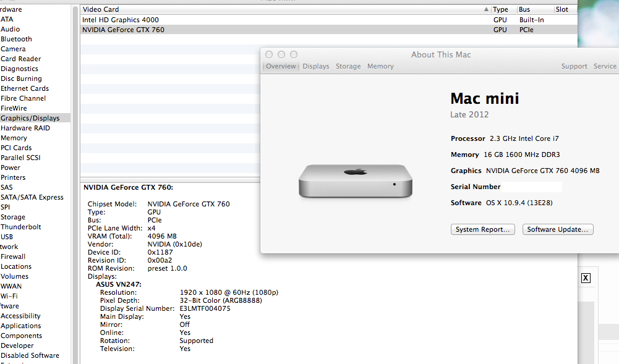Click the sort arrow in the Video Card column header
Screen dimensions: 619x364
click(x=486, y=9)
